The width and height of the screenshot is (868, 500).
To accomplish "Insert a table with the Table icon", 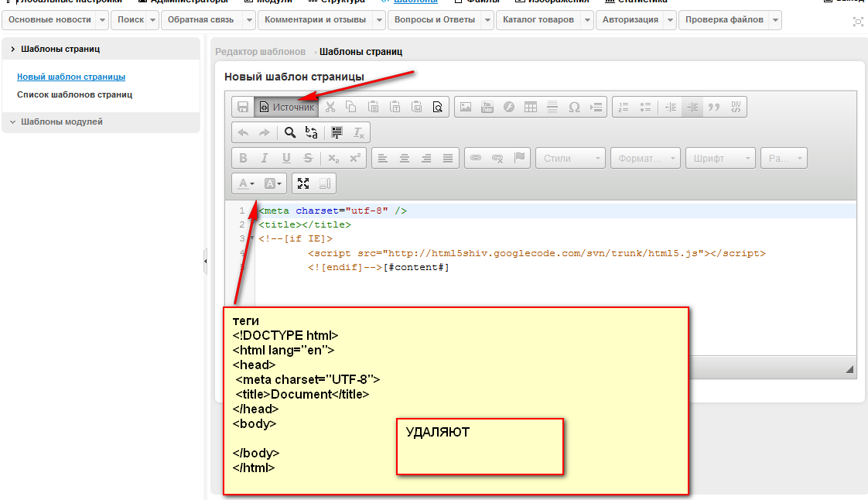I will 531,107.
